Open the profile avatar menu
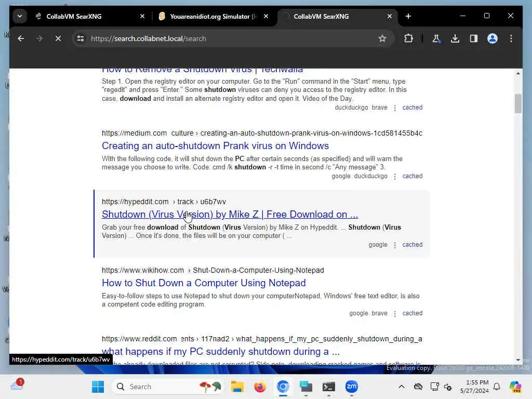The width and height of the screenshot is (532, 399). point(493,38)
